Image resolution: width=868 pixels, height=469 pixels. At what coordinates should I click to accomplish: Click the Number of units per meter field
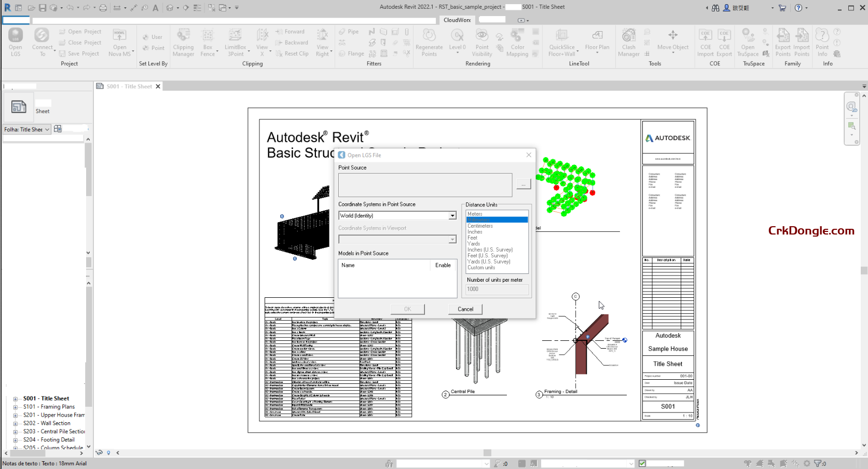497,289
